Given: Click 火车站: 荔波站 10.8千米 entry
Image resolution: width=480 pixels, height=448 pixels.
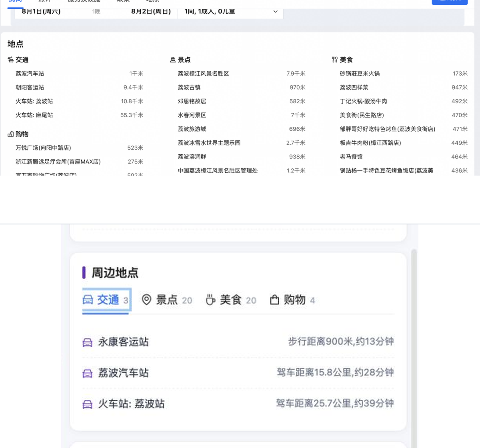Looking at the screenshot, I should pos(79,101).
